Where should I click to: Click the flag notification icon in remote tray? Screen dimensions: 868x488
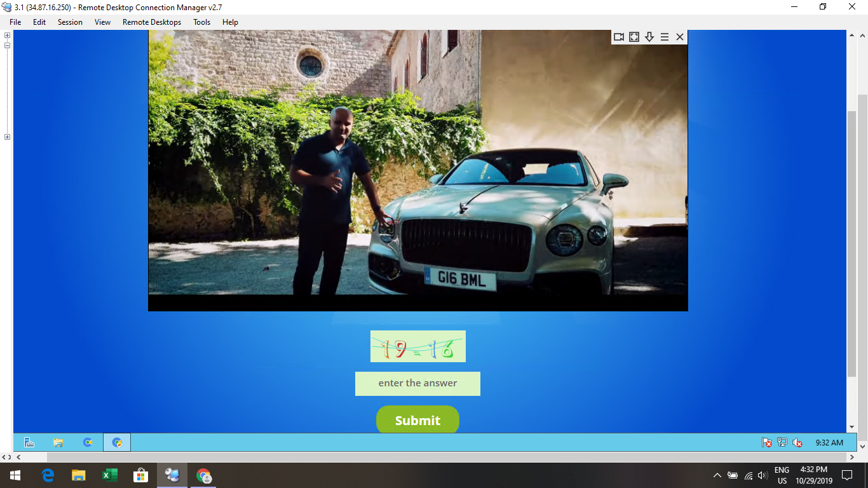point(767,442)
